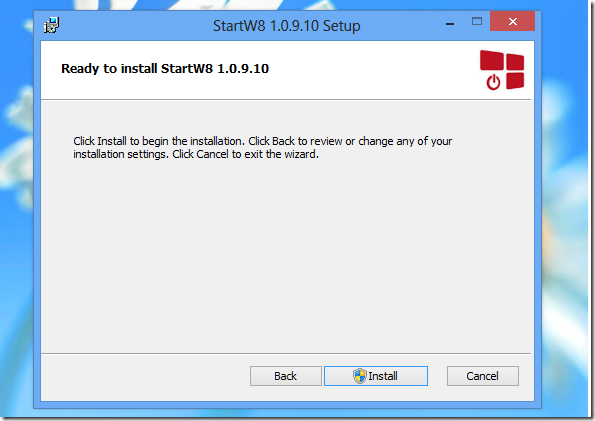Minimize the StartW8 Setup window
Viewport: 595px width, 421px height.
(450, 24)
